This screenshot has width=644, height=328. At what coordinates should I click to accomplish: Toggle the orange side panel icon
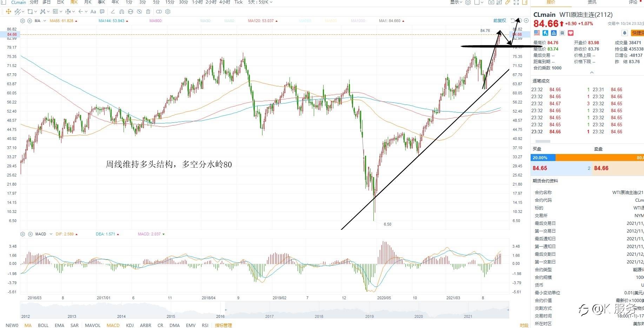coord(525,2)
